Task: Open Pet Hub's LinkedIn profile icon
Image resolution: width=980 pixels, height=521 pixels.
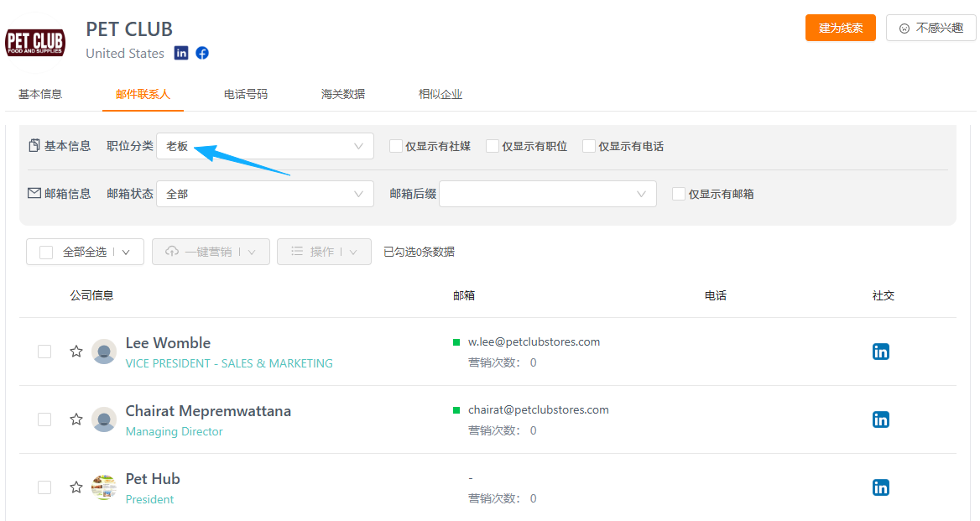Action: (881, 488)
